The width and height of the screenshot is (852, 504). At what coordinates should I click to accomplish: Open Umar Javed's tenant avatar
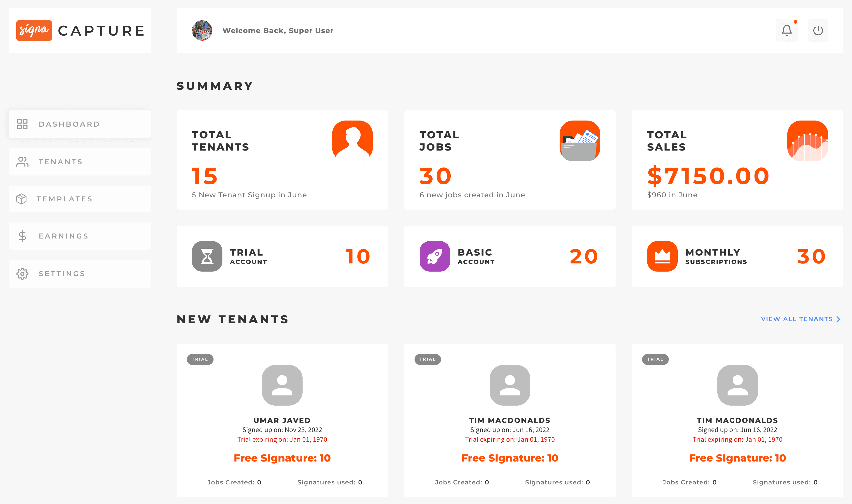click(x=282, y=385)
